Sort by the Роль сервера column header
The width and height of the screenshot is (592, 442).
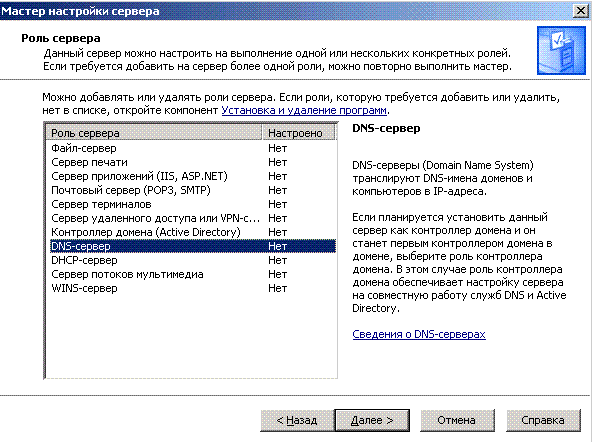tap(154, 133)
